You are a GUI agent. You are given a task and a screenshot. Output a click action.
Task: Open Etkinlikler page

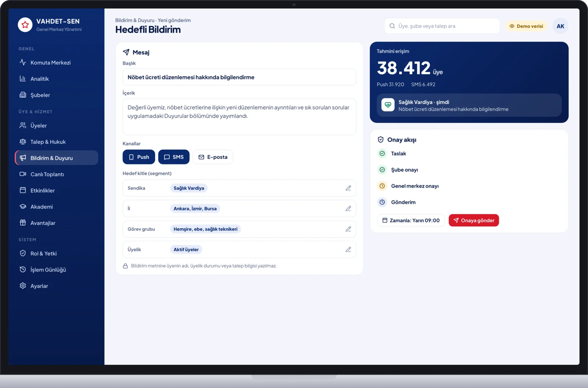coord(56,190)
